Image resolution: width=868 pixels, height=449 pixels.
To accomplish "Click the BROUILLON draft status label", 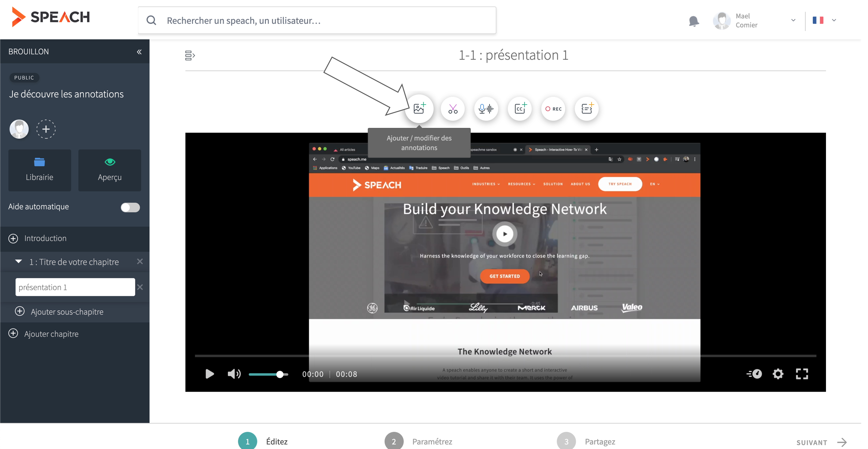I will click(29, 52).
